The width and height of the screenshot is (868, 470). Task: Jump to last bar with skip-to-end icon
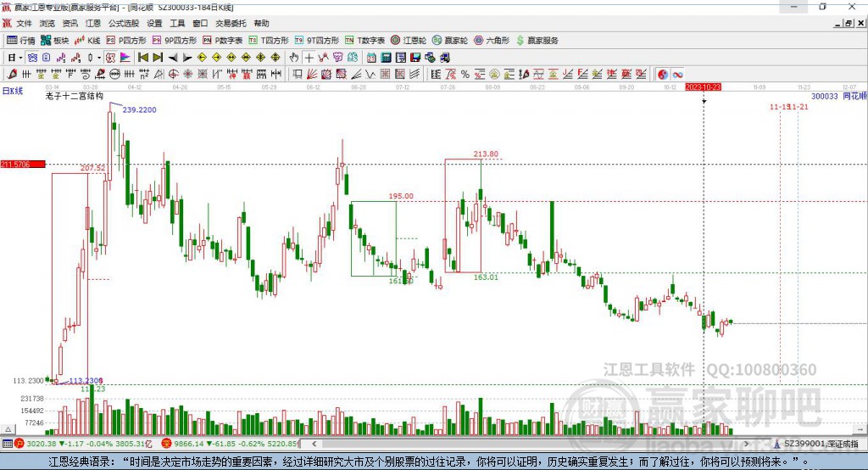click(x=158, y=57)
